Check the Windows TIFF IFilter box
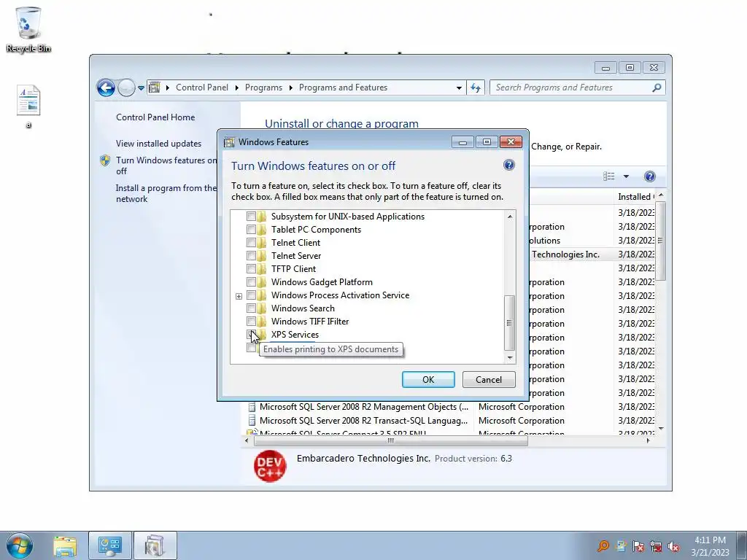This screenshot has width=747, height=560. point(251,322)
